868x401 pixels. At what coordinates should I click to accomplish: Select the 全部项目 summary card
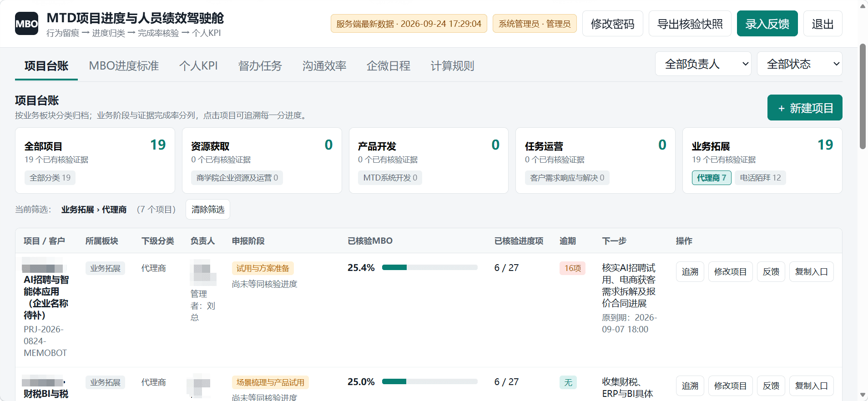click(x=95, y=160)
